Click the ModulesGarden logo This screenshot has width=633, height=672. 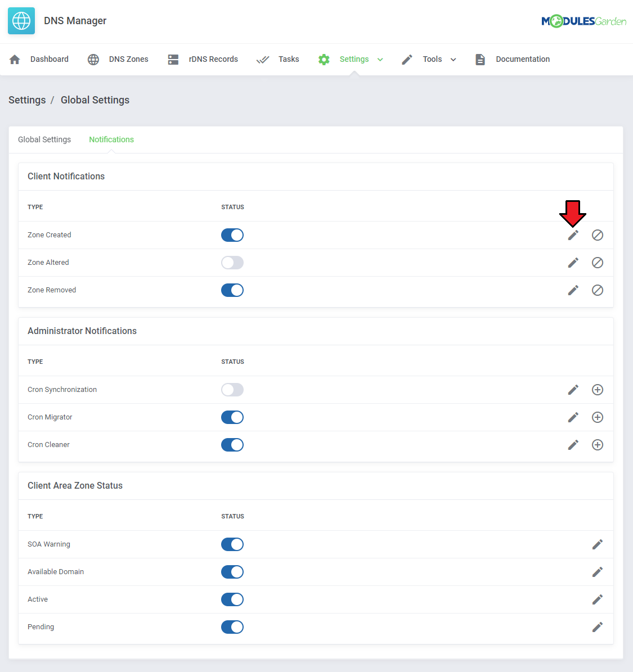(583, 21)
